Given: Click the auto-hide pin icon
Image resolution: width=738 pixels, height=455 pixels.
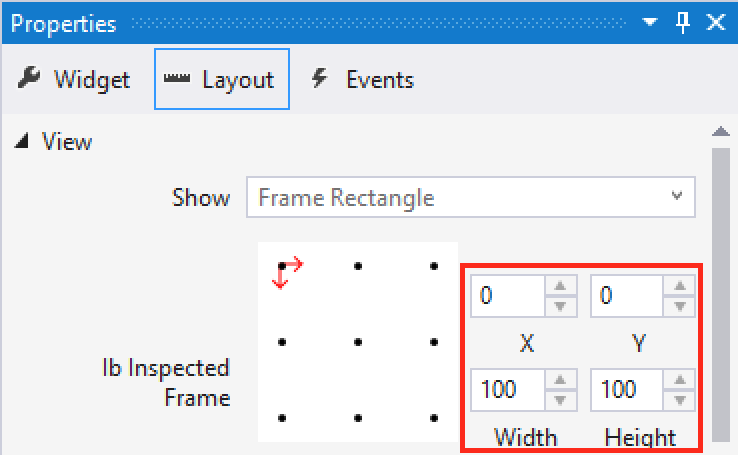Looking at the screenshot, I should pyautogui.click(x=683, y=22).
